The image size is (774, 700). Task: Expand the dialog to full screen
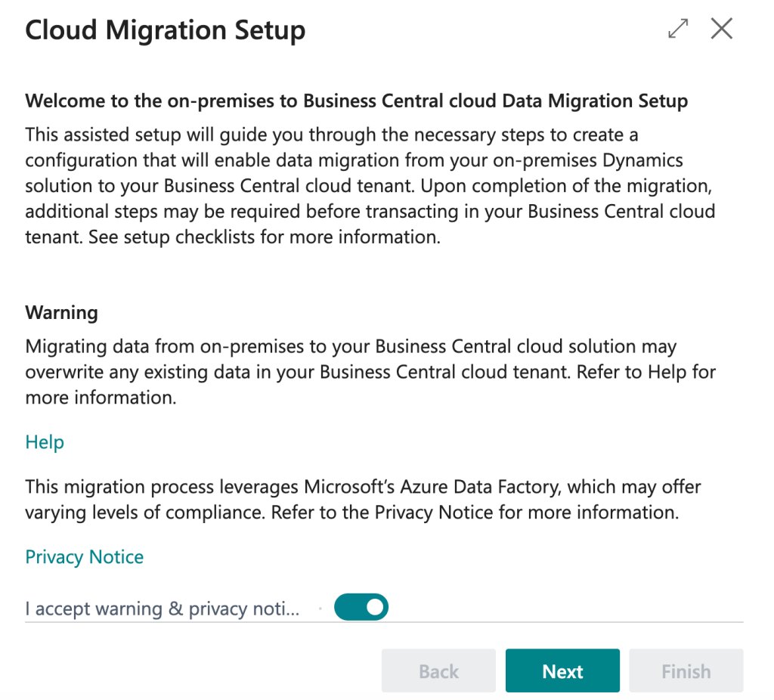click(678, 29)
